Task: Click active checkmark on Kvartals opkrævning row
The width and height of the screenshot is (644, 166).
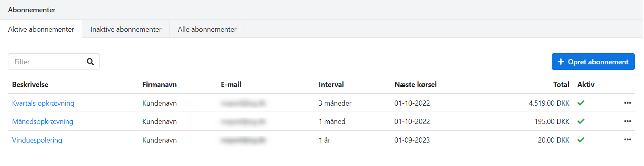Action: 581,103
